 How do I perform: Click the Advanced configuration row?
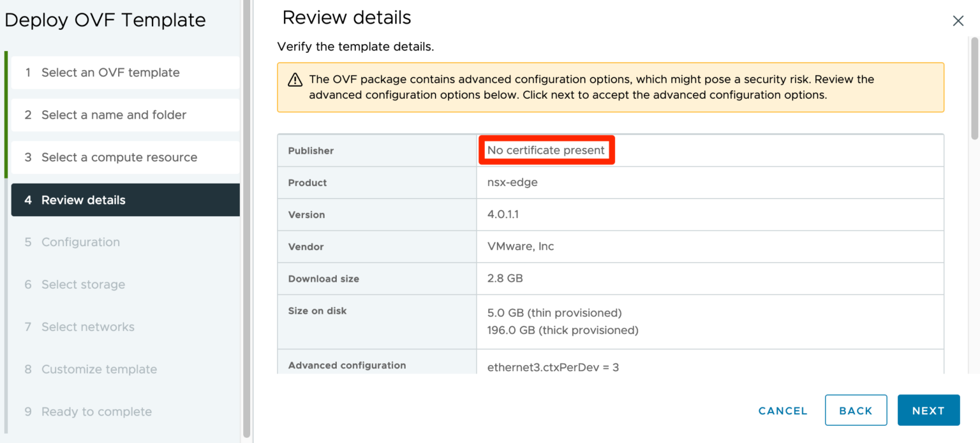pos(348,365)
